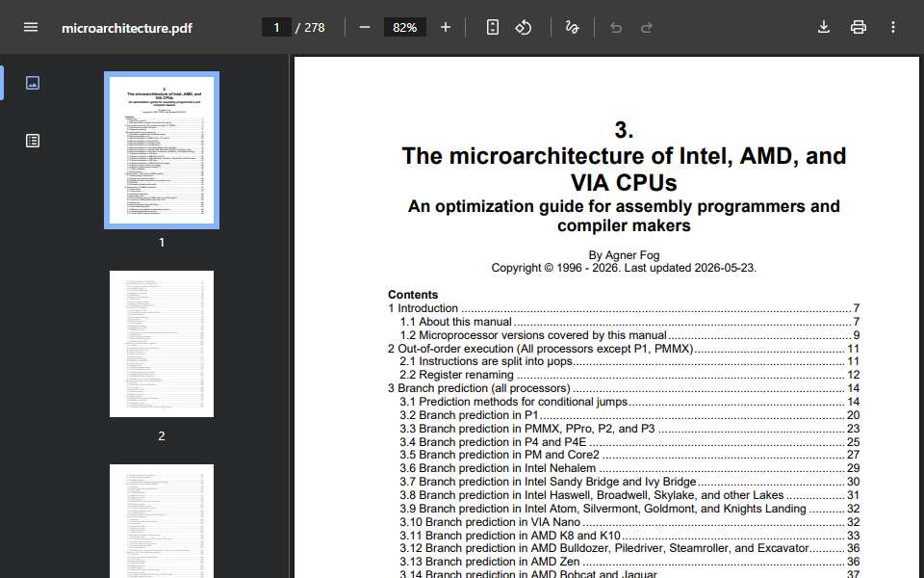Click the undo arrow icon

point(616,27)
